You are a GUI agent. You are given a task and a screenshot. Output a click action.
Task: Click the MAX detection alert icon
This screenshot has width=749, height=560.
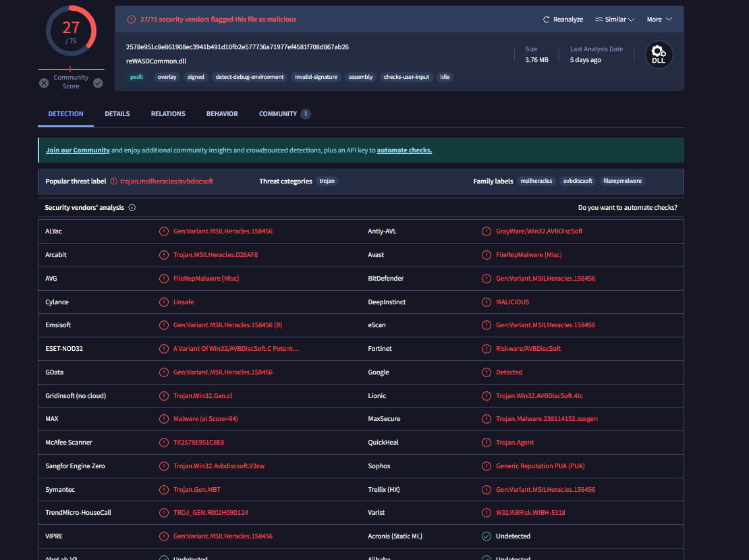(x=164, y=419)
